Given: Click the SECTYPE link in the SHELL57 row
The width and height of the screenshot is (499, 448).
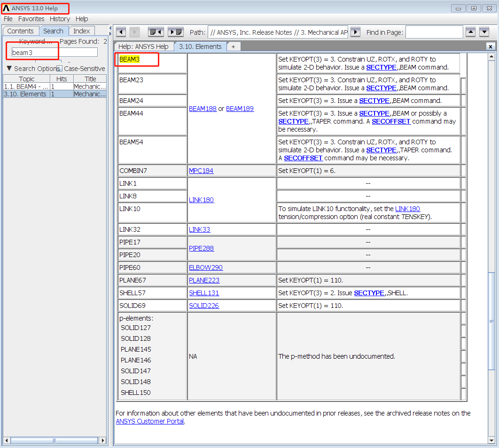Looking at the screenshot, I should (369, 293).
